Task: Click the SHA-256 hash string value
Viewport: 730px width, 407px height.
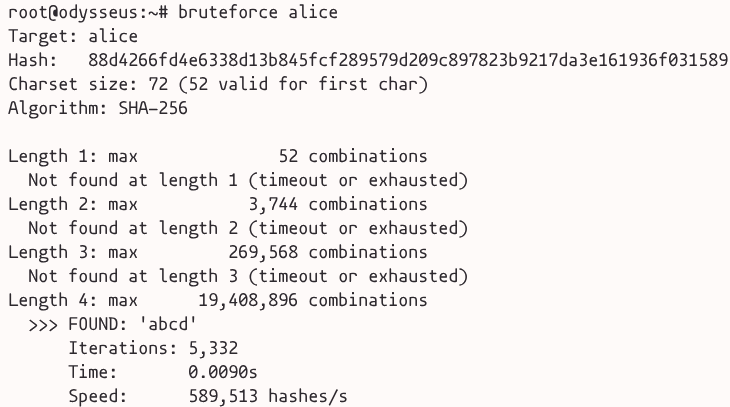Action: pos(407,61)
